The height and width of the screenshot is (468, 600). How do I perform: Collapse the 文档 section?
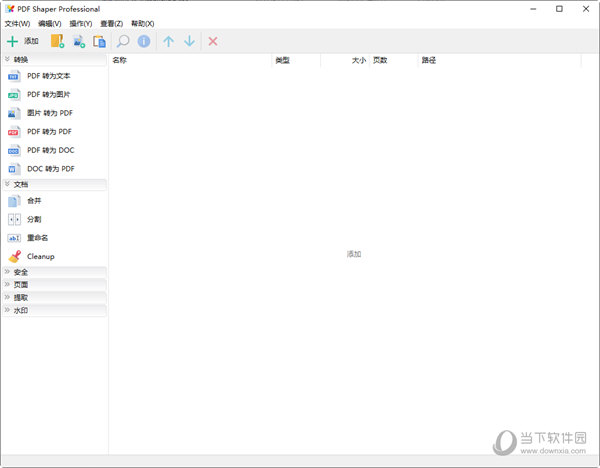point(7,184)
